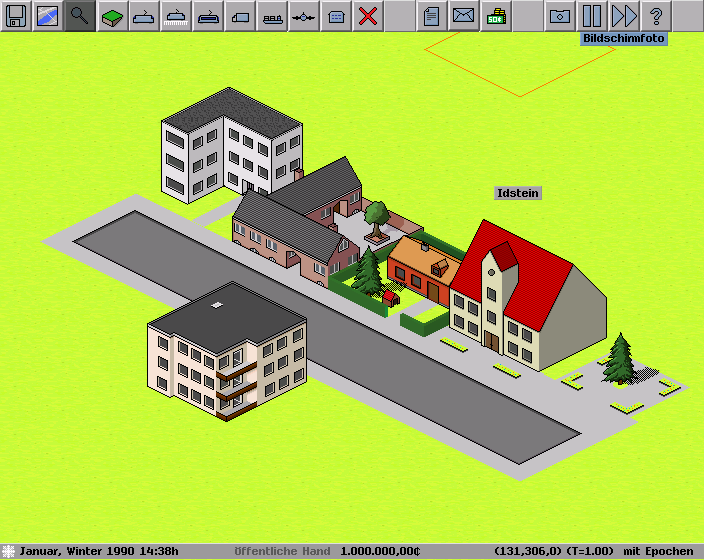Open the green landscape terrain tools
Image resolution: width=704 pixels, height=560 pixels.
tap(112, 16)
